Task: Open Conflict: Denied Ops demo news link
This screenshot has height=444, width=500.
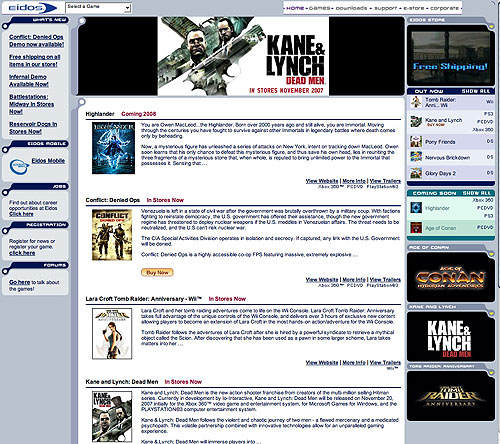Action: [x=36, y=41]
